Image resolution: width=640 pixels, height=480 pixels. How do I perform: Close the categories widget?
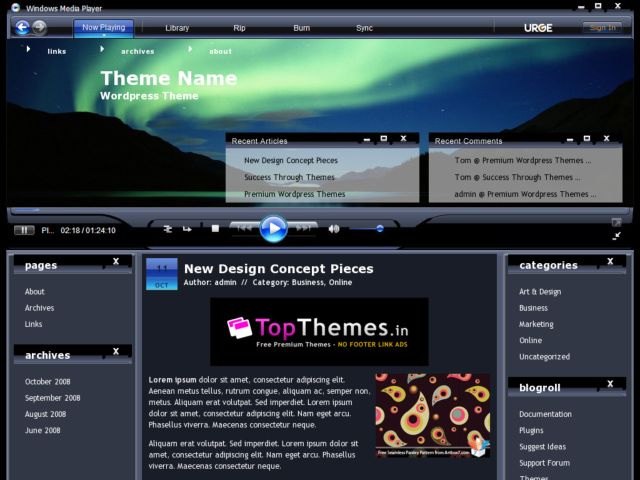[610, 261]
